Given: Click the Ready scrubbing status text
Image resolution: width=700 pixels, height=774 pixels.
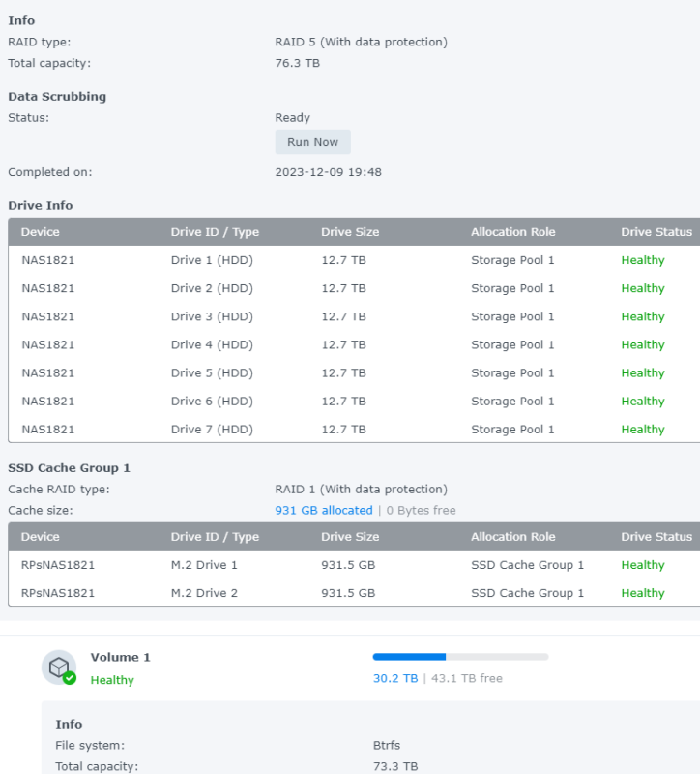Looking at the screenshot, I should 293,118.
